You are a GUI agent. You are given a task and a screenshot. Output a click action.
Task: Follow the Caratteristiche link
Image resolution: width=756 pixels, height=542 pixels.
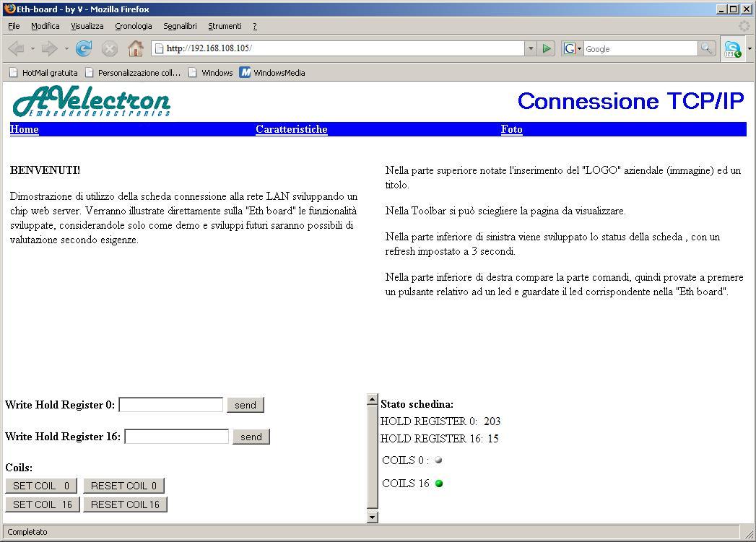(x=292, y=129)
